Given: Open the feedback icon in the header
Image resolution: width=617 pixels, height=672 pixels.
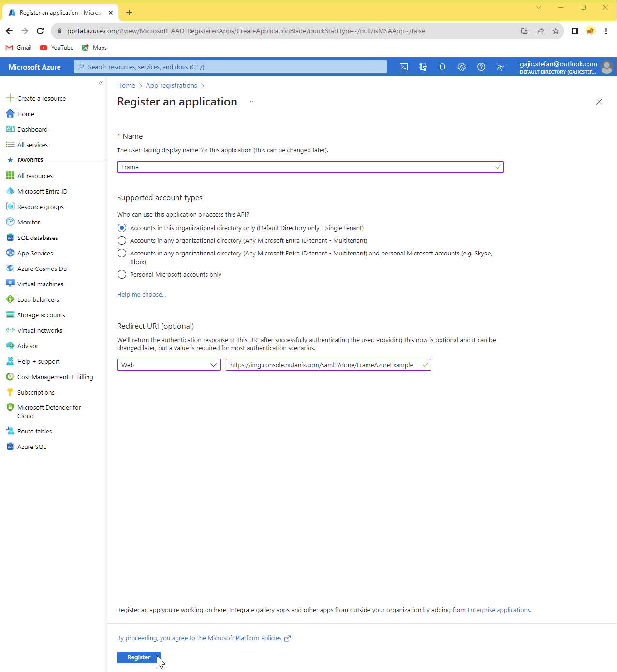Looking at the screenshot, I should tap(500, 67).
